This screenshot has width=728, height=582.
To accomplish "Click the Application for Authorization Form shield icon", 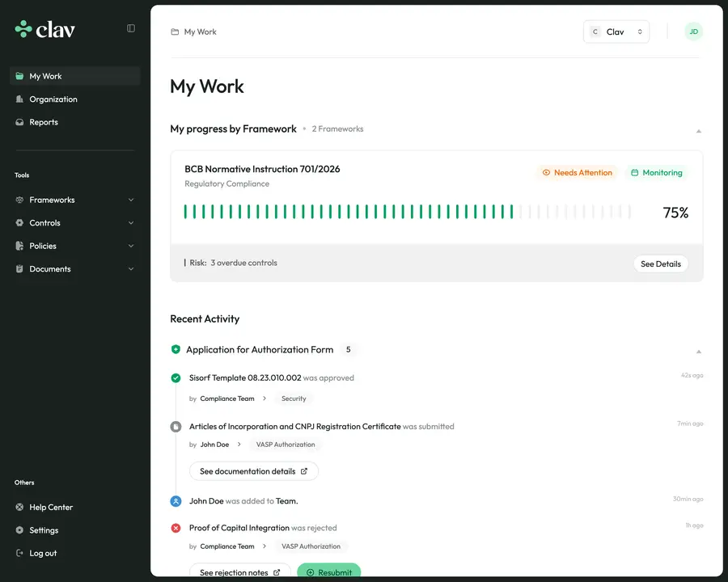I will point(176,349).
